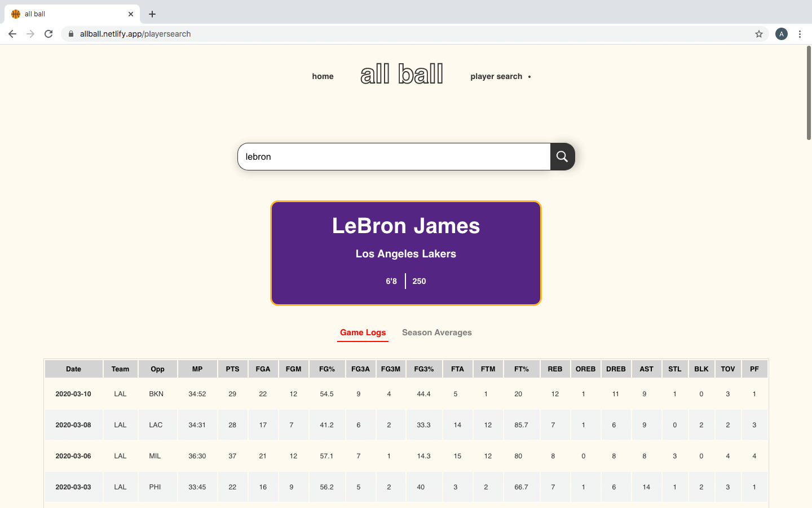The height and width of the screenshot is (508, 812).
Task: Open a new browser tab
Action: 152,14
